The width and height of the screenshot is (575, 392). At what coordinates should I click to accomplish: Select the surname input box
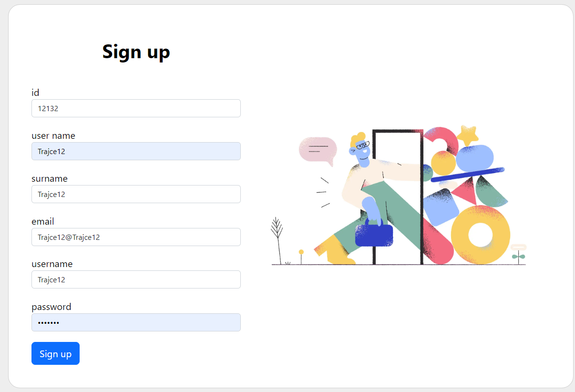(136, 194)
